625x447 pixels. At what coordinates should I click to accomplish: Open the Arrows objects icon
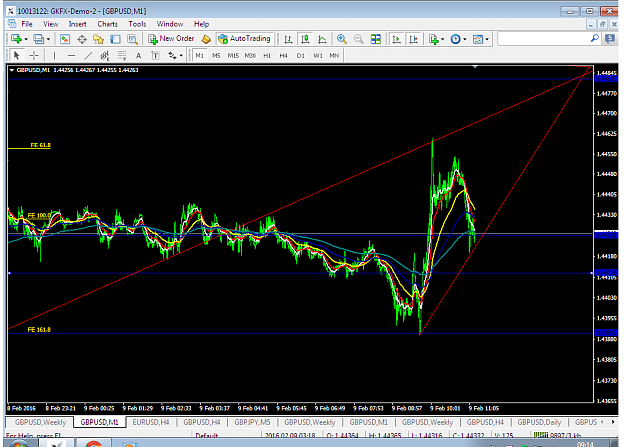click(x=172, y=55)
